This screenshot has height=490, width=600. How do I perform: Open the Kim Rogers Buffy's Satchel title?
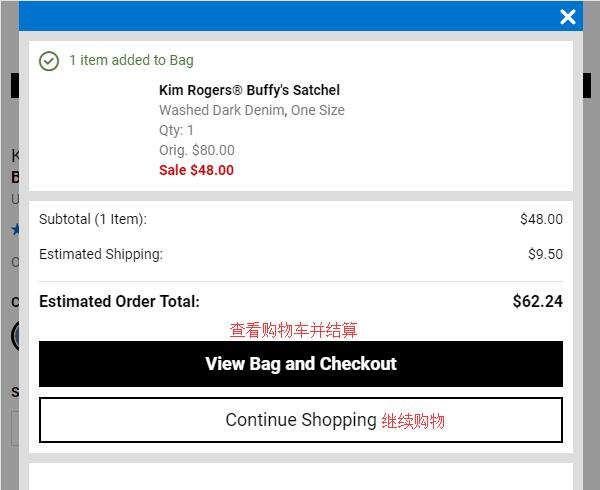pos(249,90)
